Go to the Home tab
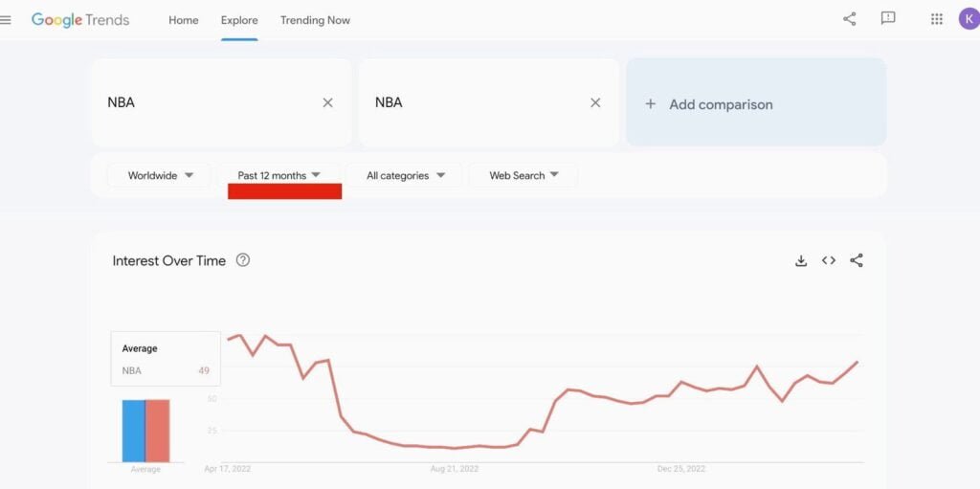The image size is (980, 489). 183,20
